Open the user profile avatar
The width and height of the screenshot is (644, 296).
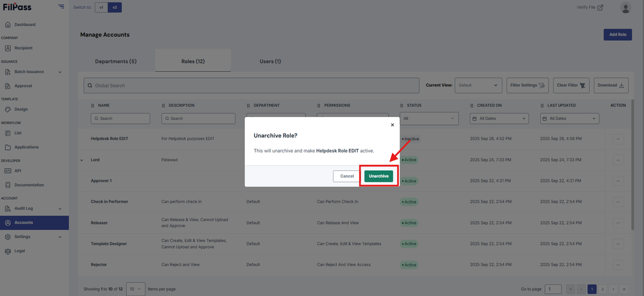point(625,8)
